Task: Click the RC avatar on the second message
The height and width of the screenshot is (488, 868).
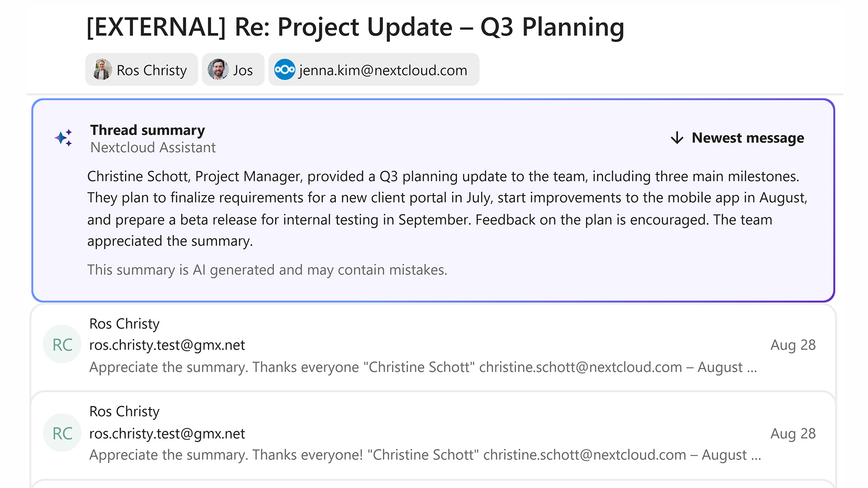Action: click(62, 433)
